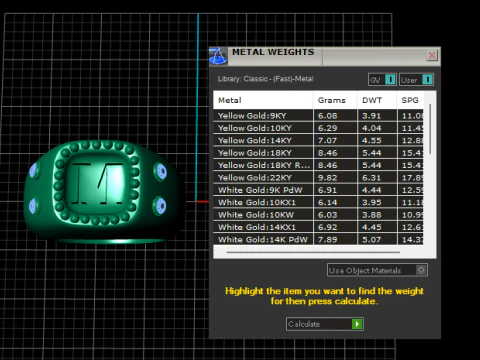Click the vertical scrollbar of metal list
480x360 pixels.
pyautogui.click(x=430, y=129)
